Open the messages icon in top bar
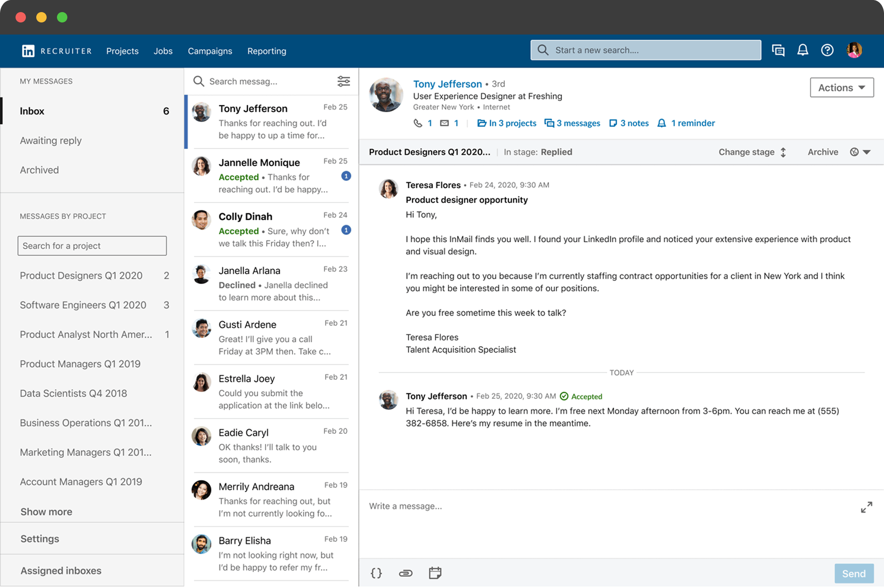This screenshot has width=884, height=588. coord(778,51)
